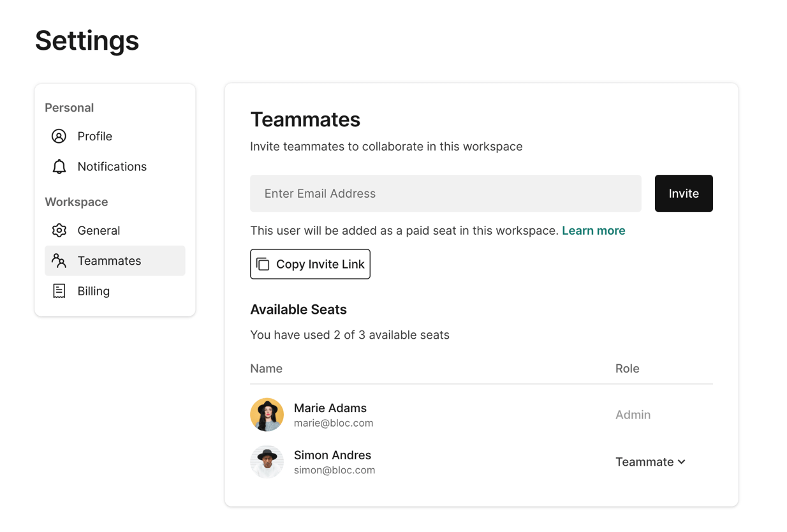Click the Admin role label for Marie
The width and height of the screenshot is (787, 532).
pyautogui.click(x=633, y=415)
